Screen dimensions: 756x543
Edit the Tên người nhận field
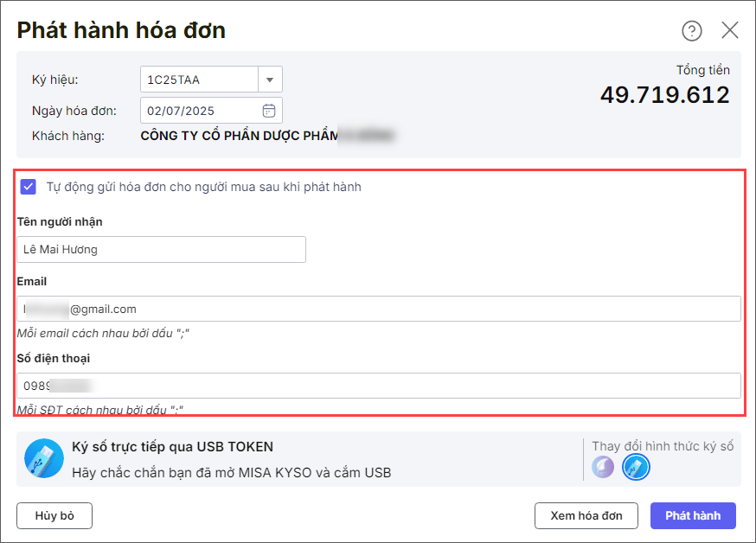[x=161, y=250]
